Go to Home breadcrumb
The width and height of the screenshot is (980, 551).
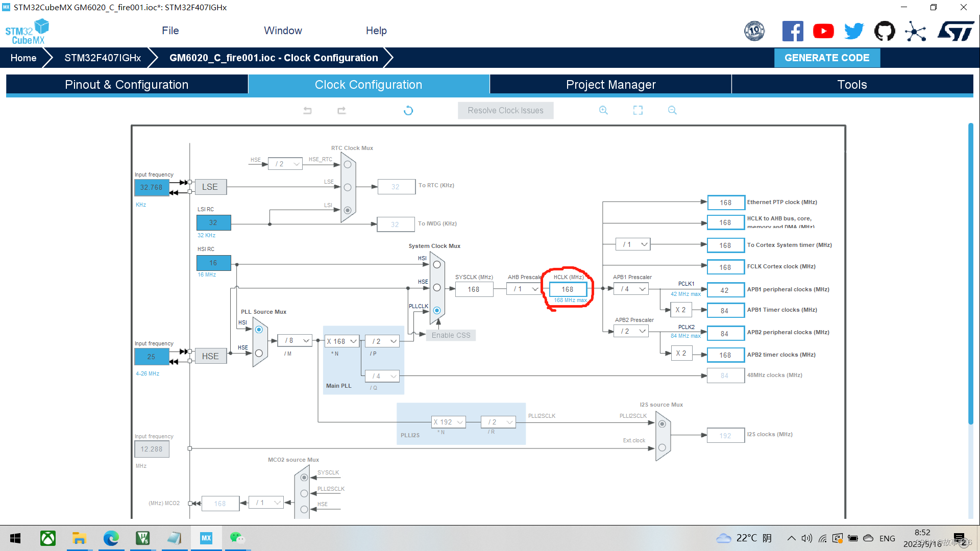click(23, 58)
